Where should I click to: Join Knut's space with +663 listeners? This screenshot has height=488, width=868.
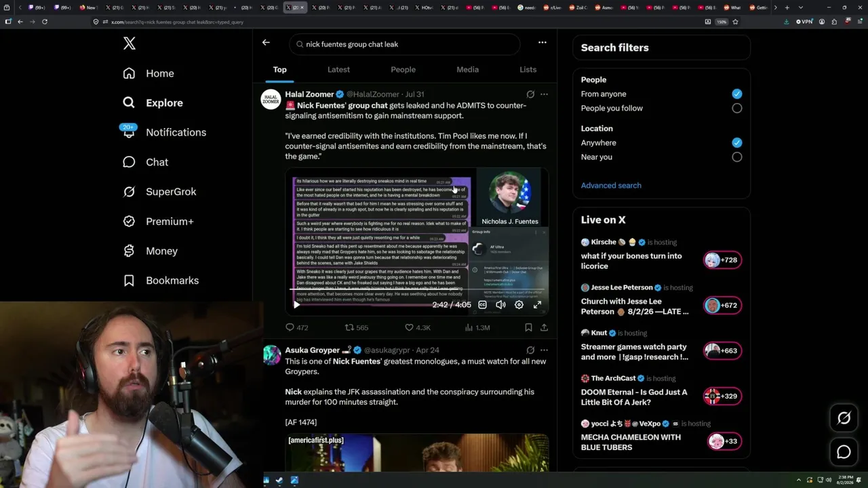(x=723, y=351)
